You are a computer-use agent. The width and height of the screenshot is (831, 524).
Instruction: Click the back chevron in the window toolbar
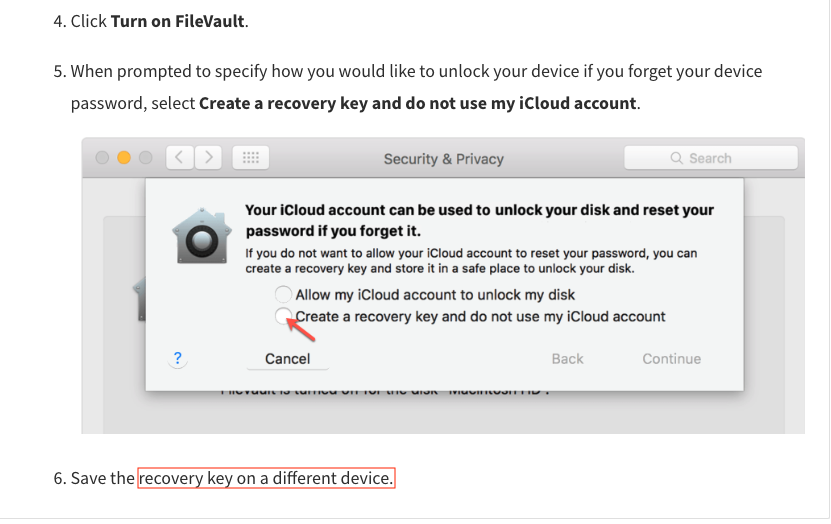click(179, 158)
